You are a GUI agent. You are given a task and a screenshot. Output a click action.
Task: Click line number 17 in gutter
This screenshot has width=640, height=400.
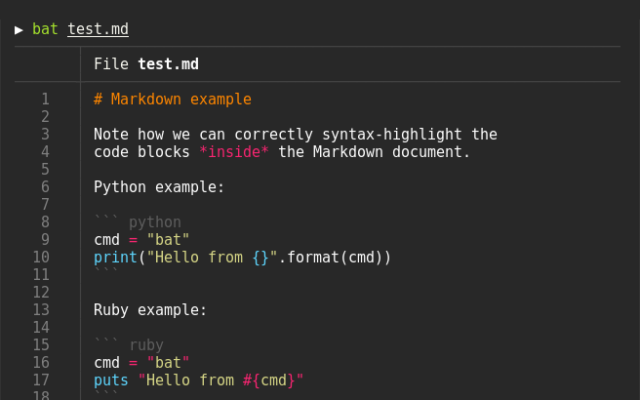pos(41,380)
